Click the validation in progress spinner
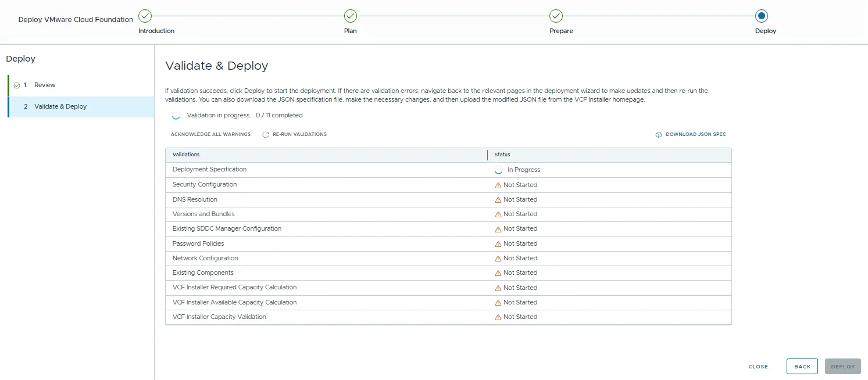 click(x=176, y=116)
